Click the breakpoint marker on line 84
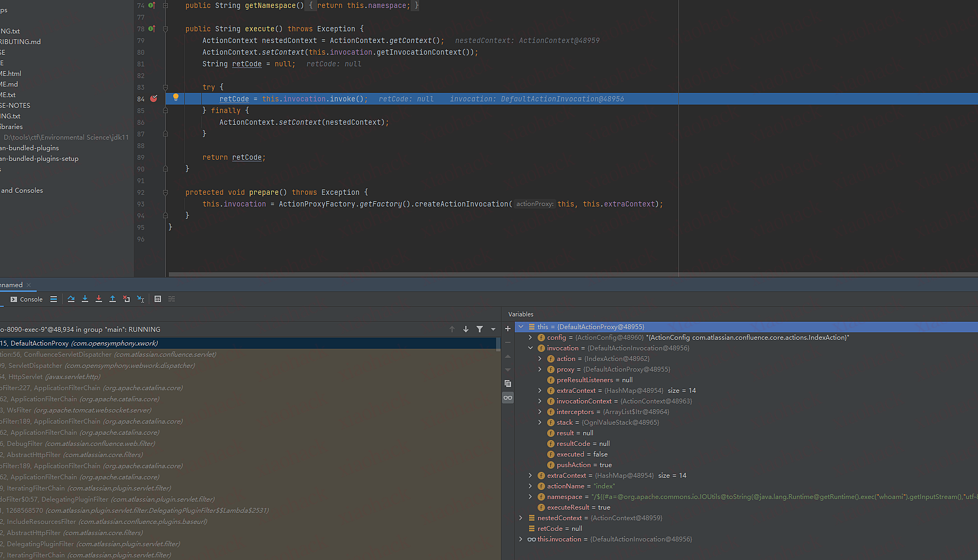Image resolution: width=978 pixels, height=560 pixels. pyautogui.click(x=154, y=99)
